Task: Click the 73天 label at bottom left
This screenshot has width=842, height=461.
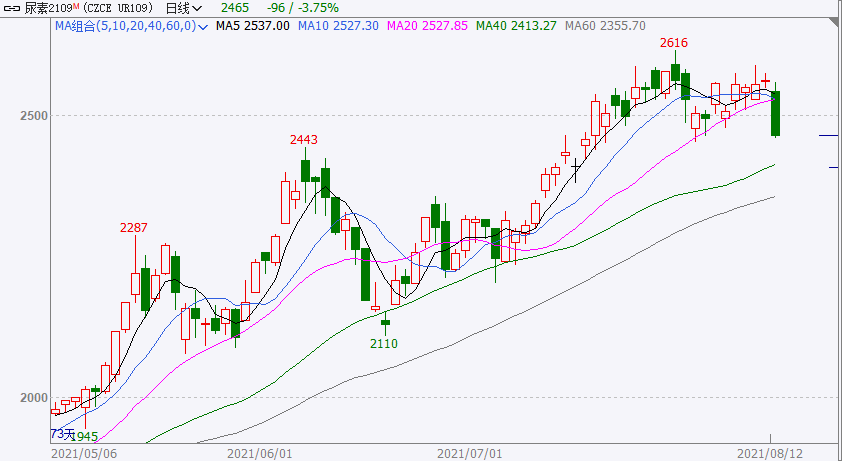Action: (61, 434)
